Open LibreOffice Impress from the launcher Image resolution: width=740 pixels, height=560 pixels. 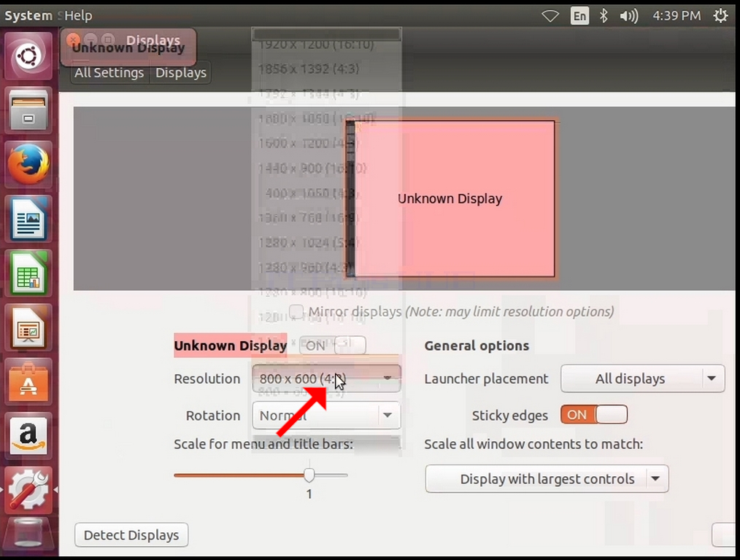tap(28, 327)
